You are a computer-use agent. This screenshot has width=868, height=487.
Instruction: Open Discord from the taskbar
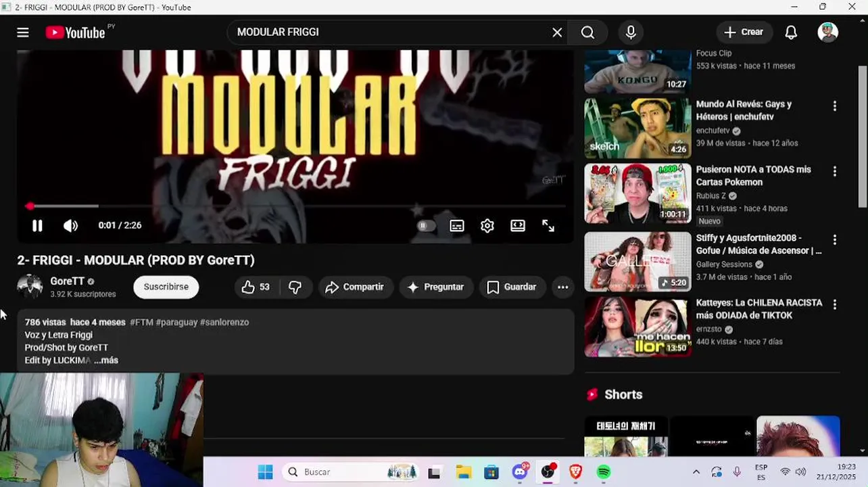click(520, 472)
